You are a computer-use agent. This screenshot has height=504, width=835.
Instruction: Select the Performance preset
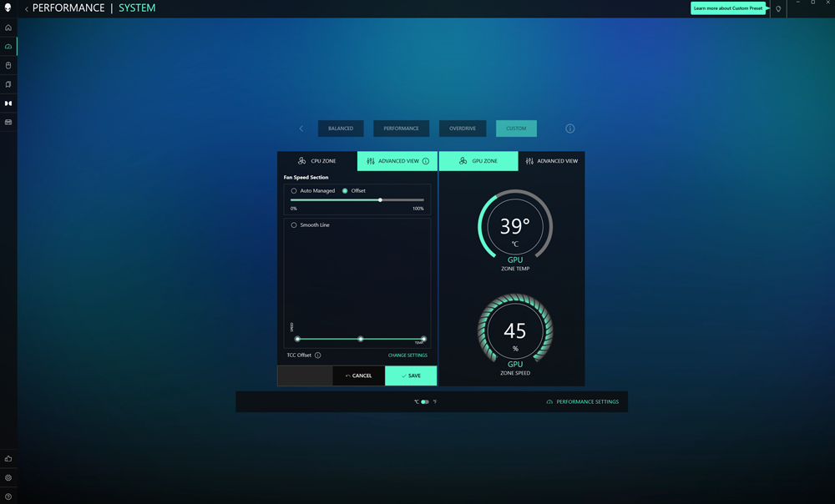coord(401,129)
